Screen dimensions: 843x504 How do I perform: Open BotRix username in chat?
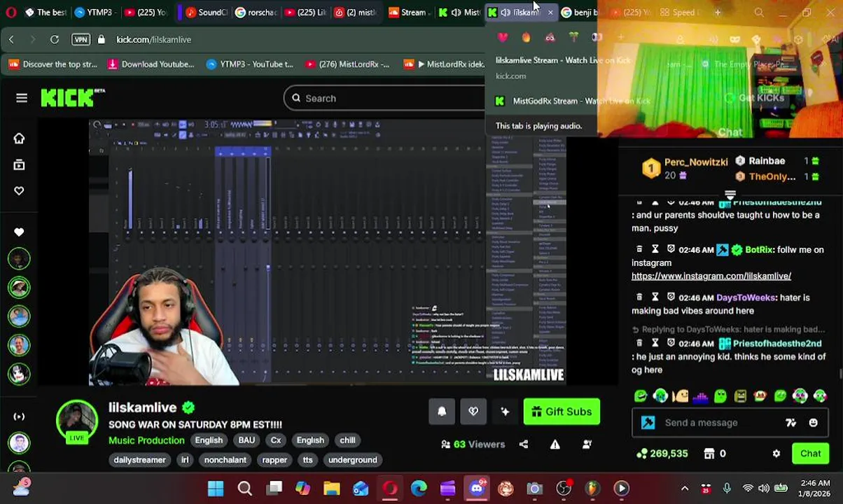[759, 249]
